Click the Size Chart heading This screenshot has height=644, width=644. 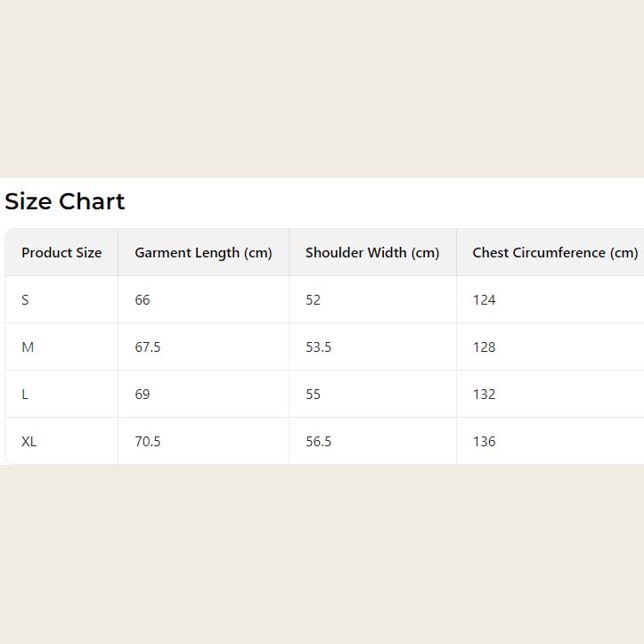(65, 201)
